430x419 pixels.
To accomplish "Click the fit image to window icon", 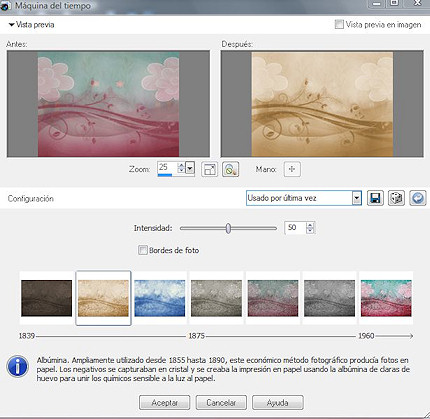I will tap(209, 169).
